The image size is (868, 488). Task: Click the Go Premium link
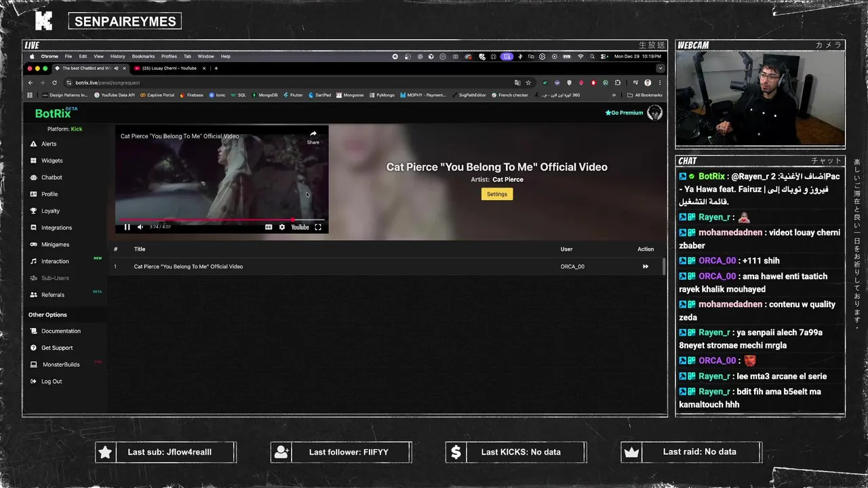pos(624,113)
